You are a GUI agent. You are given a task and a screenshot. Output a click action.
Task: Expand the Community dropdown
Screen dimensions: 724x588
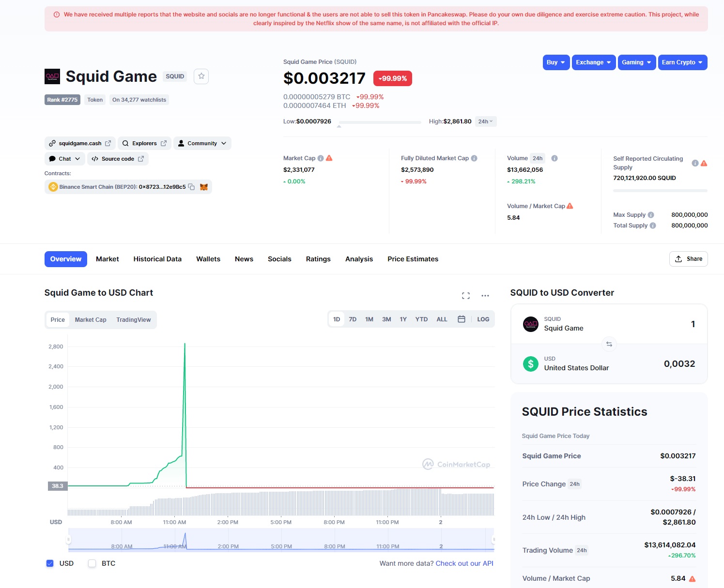202,143
